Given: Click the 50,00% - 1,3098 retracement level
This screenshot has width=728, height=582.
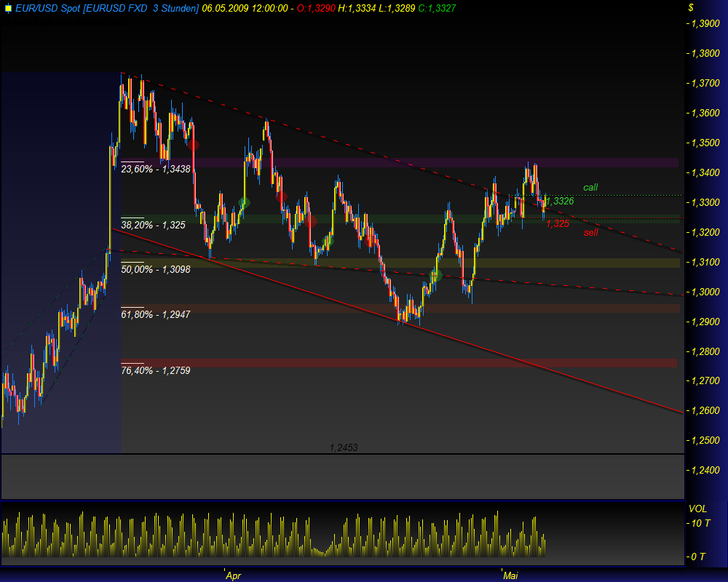Looking at the screenshot, I should (155, 269).
